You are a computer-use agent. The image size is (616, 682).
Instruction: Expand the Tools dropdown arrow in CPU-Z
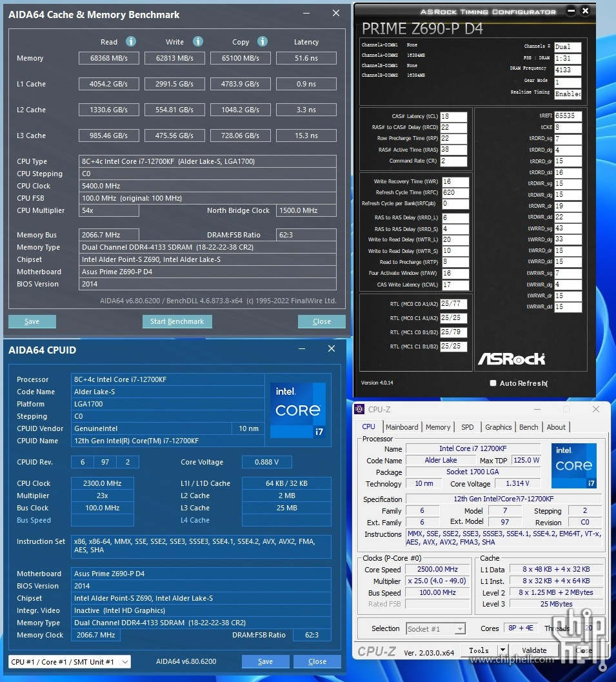click(503, 650)
